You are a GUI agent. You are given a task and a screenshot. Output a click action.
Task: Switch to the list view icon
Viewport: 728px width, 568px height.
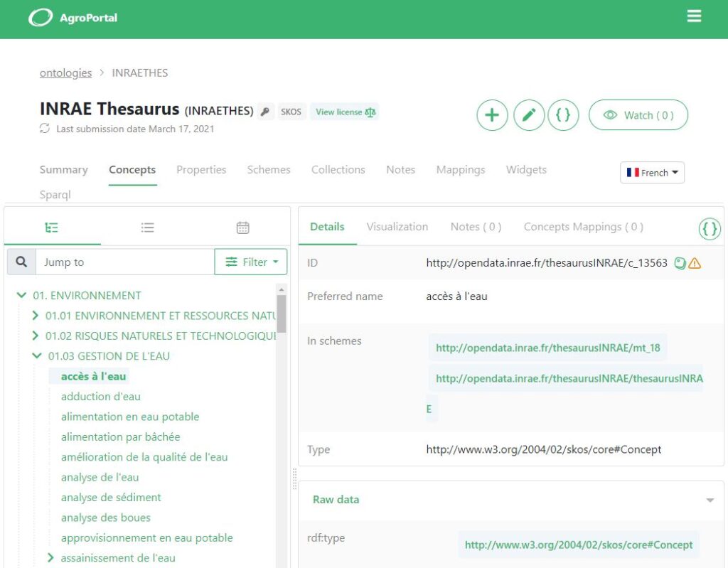[x=147, y=227]
